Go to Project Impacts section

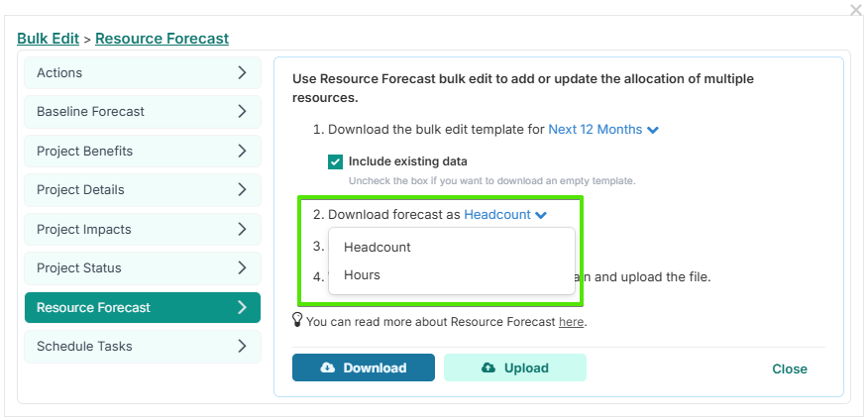[142, 229]
